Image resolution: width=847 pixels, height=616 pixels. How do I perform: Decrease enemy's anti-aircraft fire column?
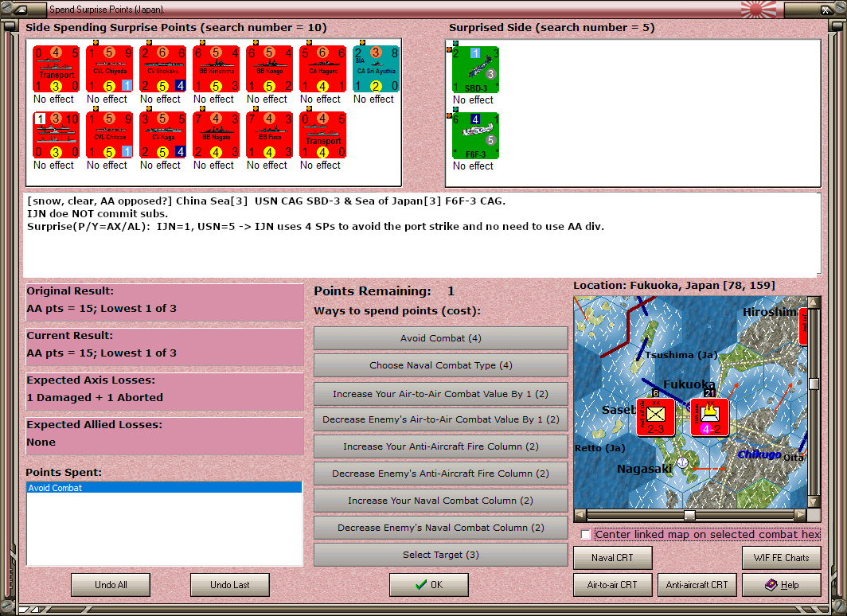441,474
